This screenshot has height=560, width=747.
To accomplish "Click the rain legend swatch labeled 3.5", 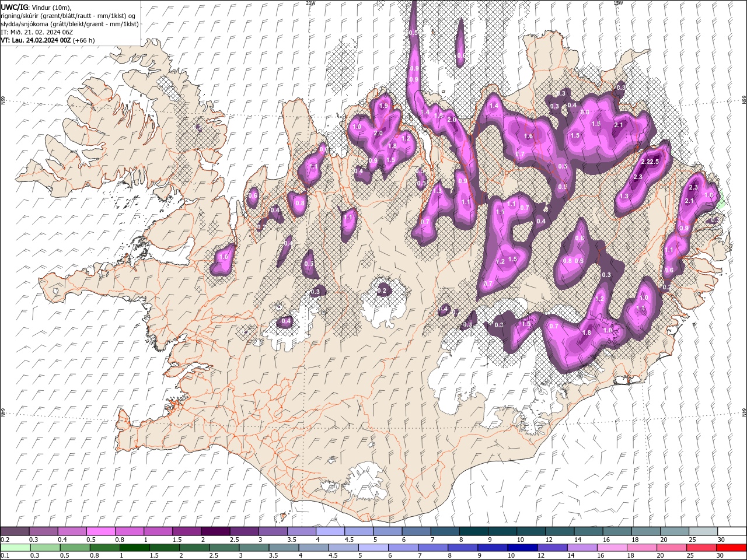I will tap(283, 548).
